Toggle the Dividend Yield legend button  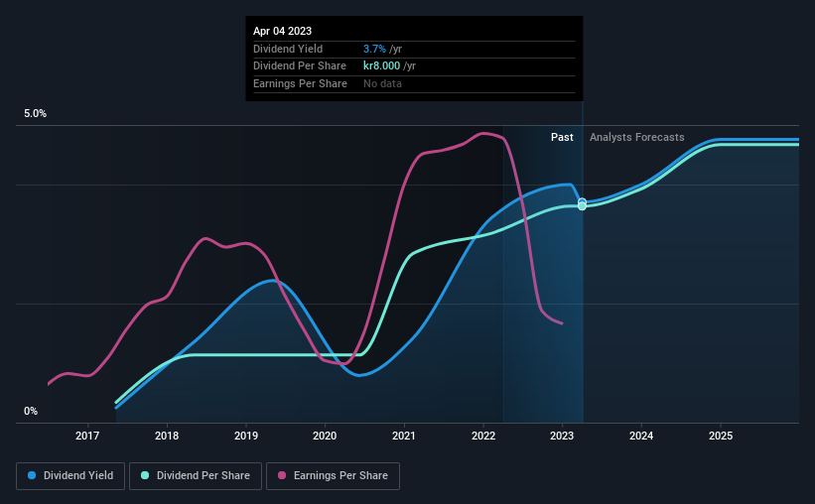point(70,476)
